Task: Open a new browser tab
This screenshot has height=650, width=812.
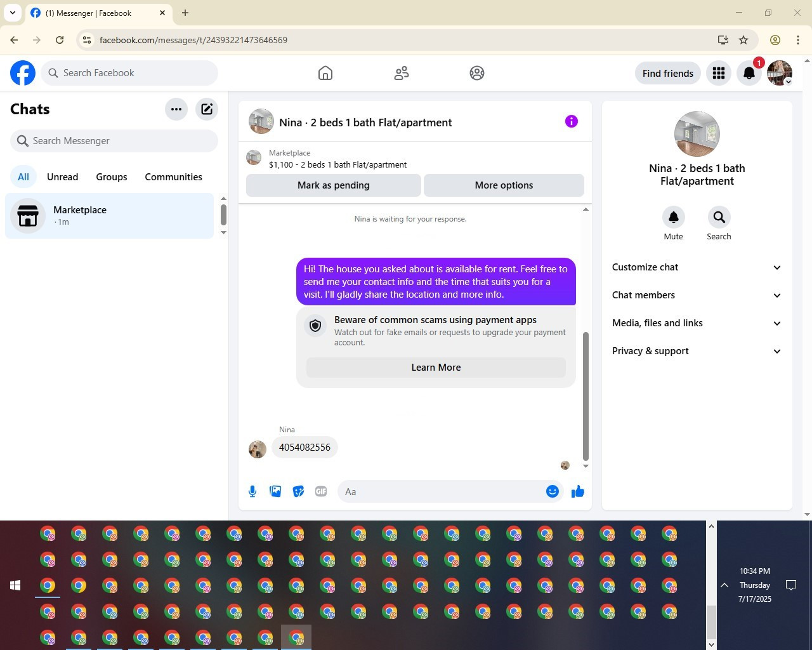Action: pos(185,13)
